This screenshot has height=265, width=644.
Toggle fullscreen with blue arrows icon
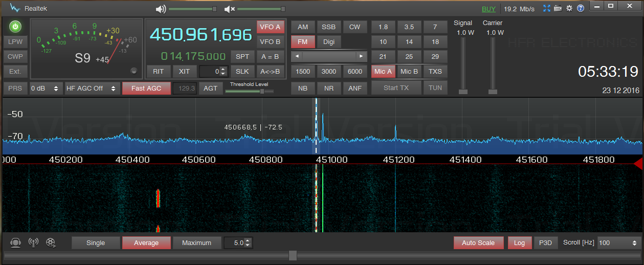(x=547, y=9)
